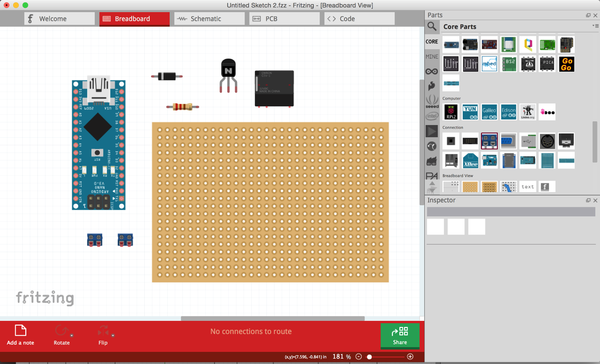Click the green Share button
Viewport: 600px width, 364px height.
click(x=400, y=336)
